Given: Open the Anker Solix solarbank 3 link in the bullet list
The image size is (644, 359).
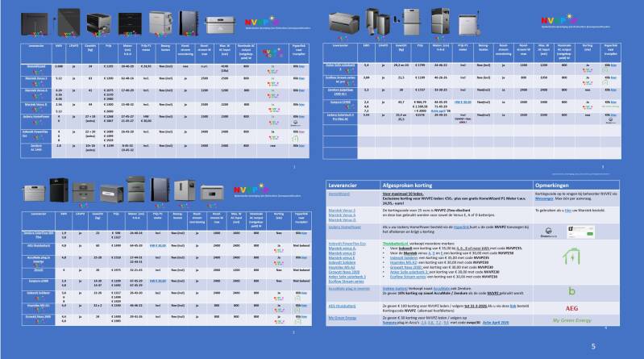Looking at the screenshot, I should click(409, 272).
